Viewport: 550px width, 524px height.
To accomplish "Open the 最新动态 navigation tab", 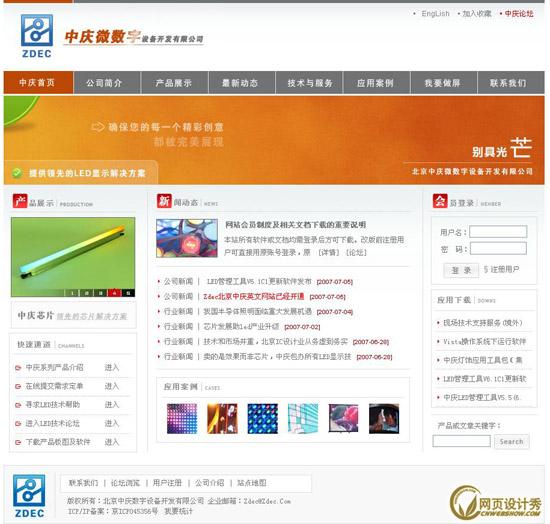I will pos(242,82).
